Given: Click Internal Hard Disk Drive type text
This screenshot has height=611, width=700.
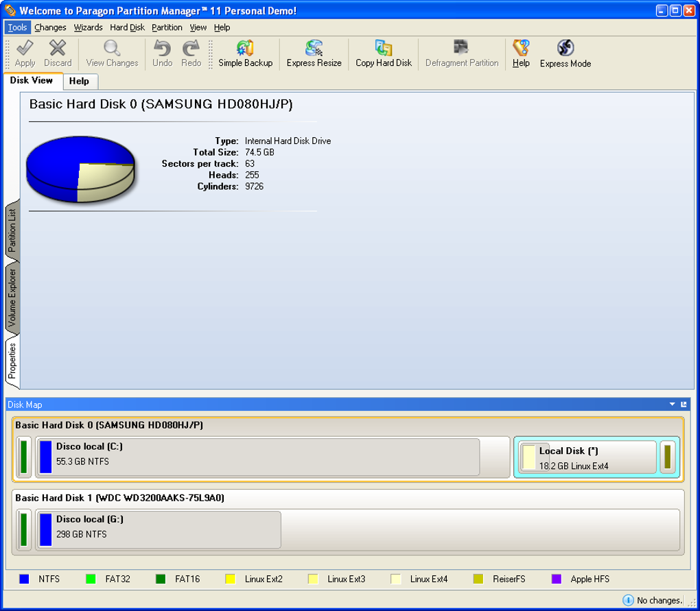Looking at the screenshot, I should 288,141.
